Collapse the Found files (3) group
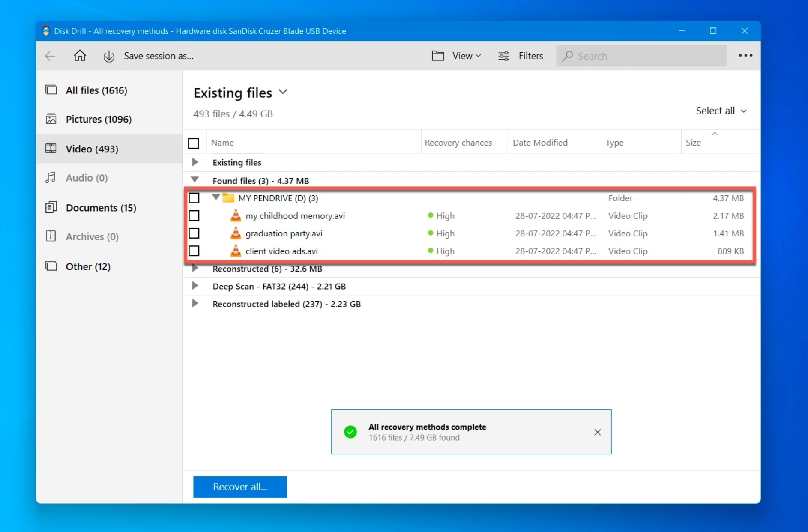 [x=195, y=180]
